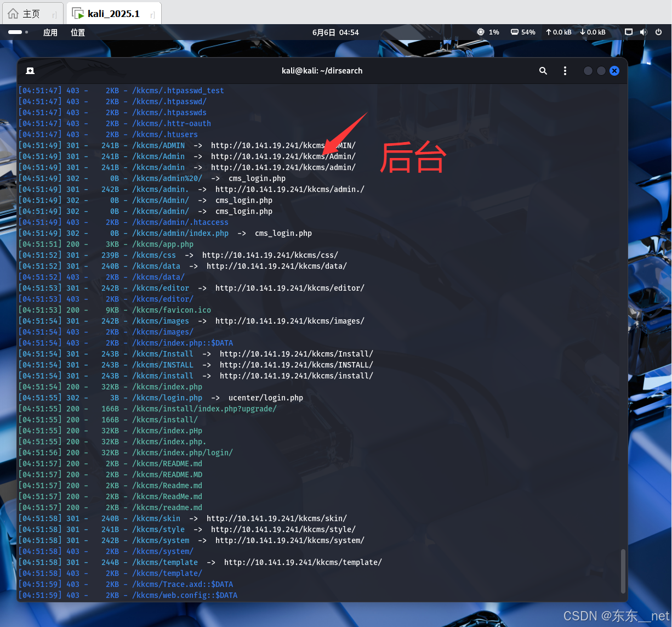Click the /kkcms/index.php/login/ path
The image size is (672, 627).
point(183,453)
